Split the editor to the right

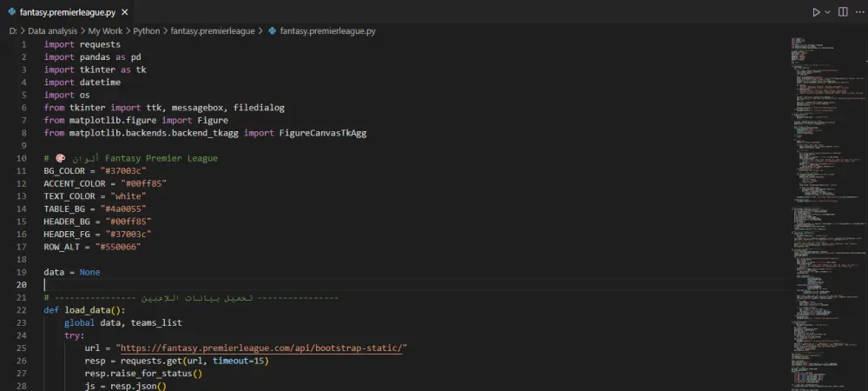coord(843,11)
